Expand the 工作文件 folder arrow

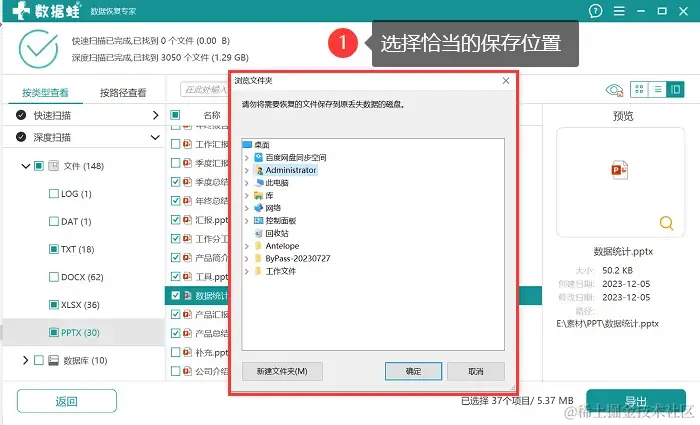click(246, 271)
